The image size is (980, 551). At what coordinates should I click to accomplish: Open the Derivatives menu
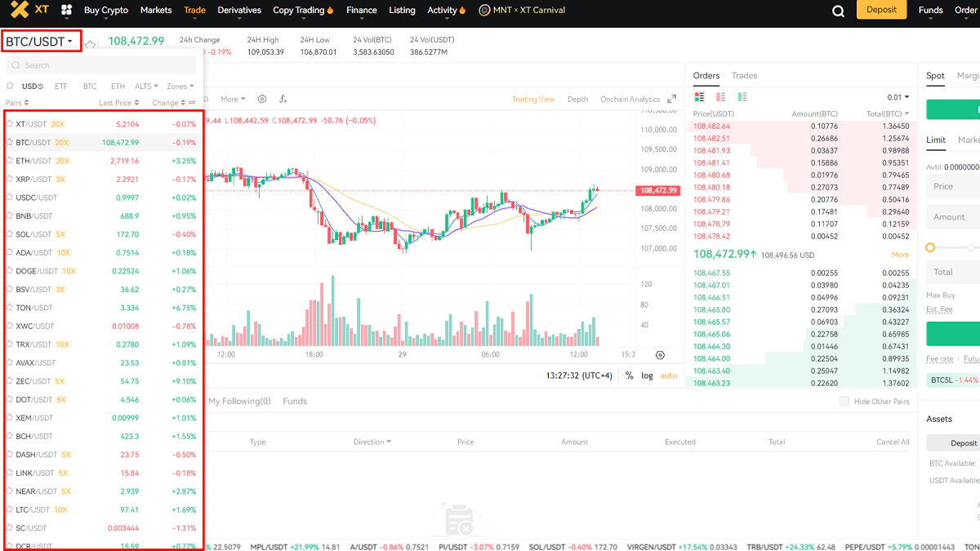239,11
